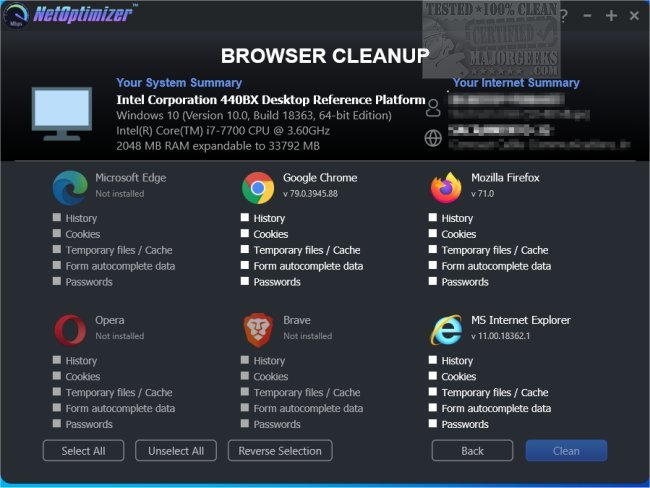Click the Mozilla Firefox browser icon
650x488 pixels.
(446, 188)
